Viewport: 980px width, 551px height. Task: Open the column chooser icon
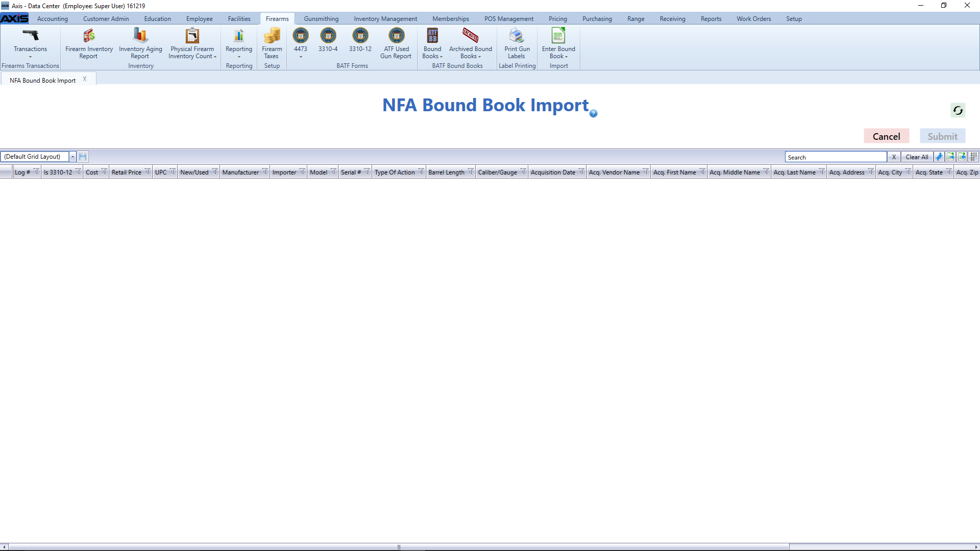[973, 157]
